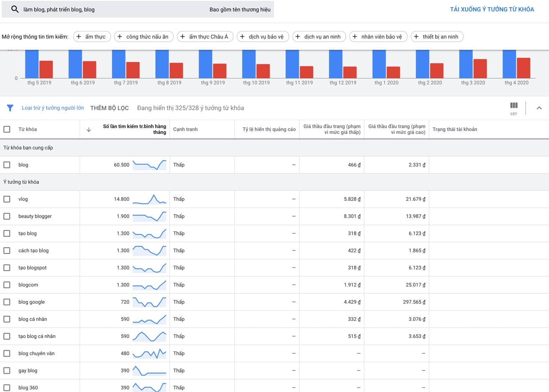Click the value '14.800' for vlog
Image resolution: width=549 pixels, height=392 pixels.
121,199
